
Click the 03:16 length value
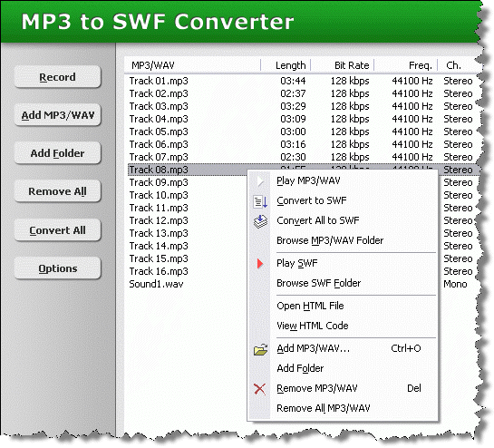pyautogui.click(x=293, y=144)
